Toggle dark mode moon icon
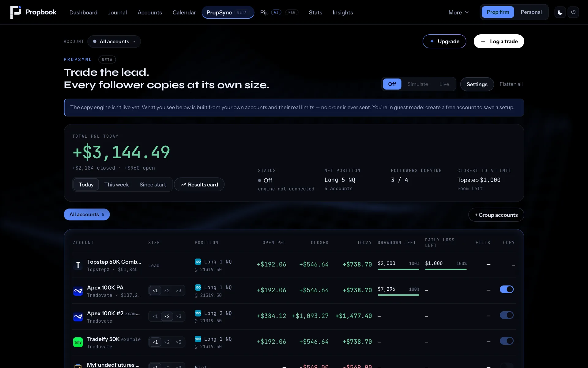The width and height of the screenshot is (588, 368). (x=560, y=12)
